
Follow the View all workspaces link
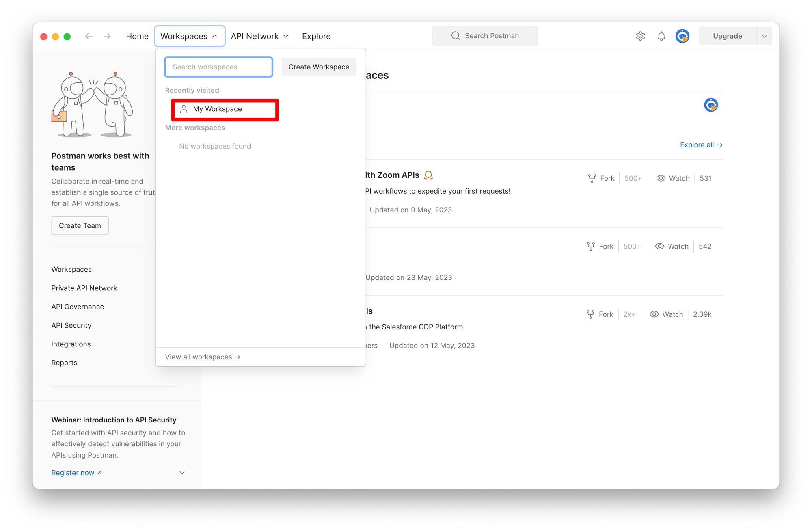[203, 357]
